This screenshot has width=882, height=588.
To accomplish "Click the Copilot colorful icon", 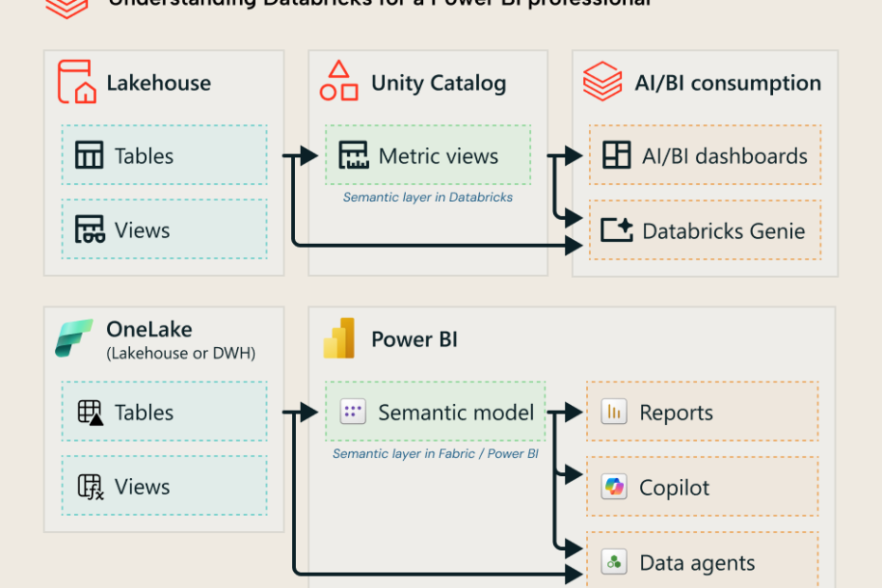I will [615, 487].
